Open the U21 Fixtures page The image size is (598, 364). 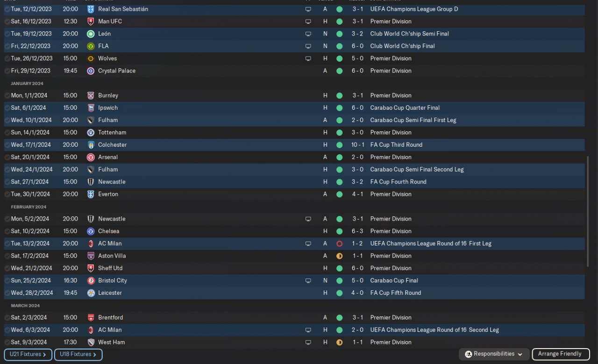click(x=28, y=354)
